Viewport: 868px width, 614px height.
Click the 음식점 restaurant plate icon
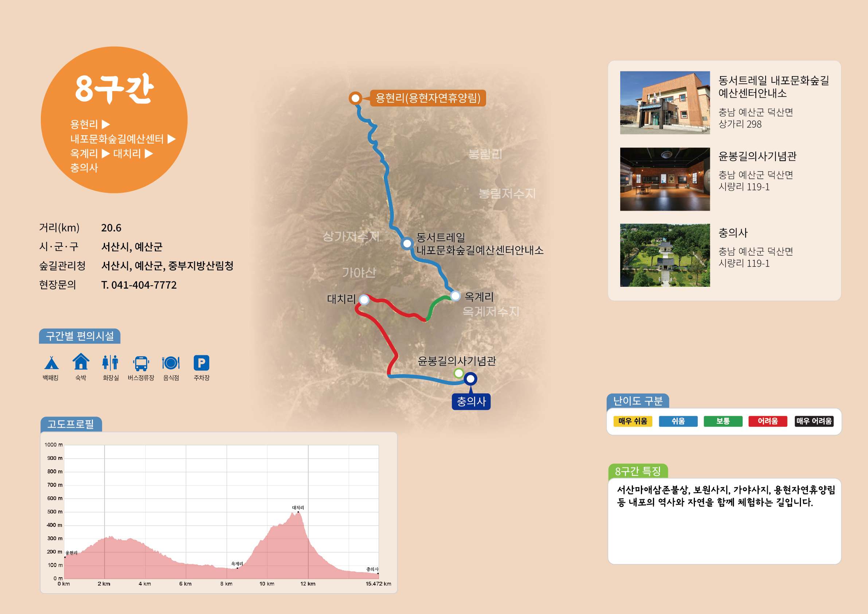click(171, 363)
